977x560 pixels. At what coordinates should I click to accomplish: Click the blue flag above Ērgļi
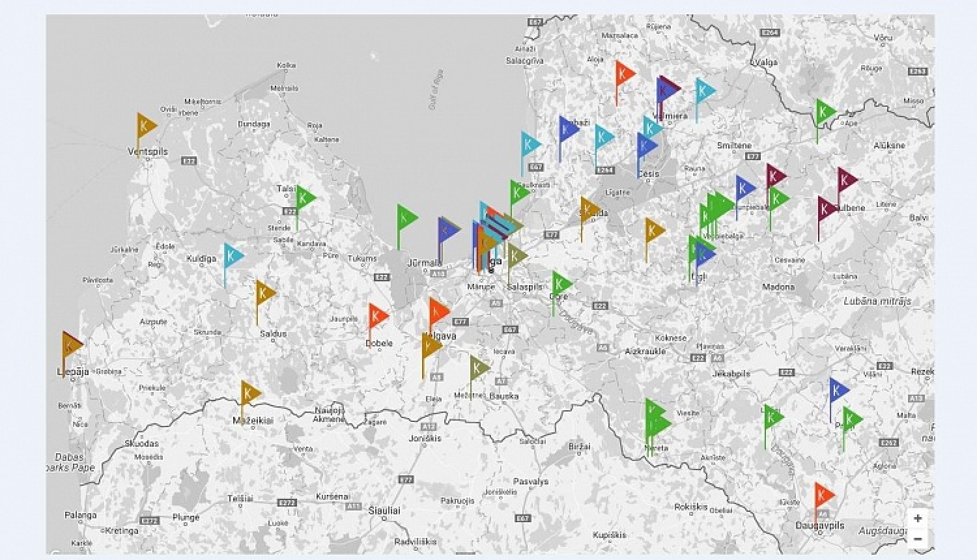coord(705,256)
